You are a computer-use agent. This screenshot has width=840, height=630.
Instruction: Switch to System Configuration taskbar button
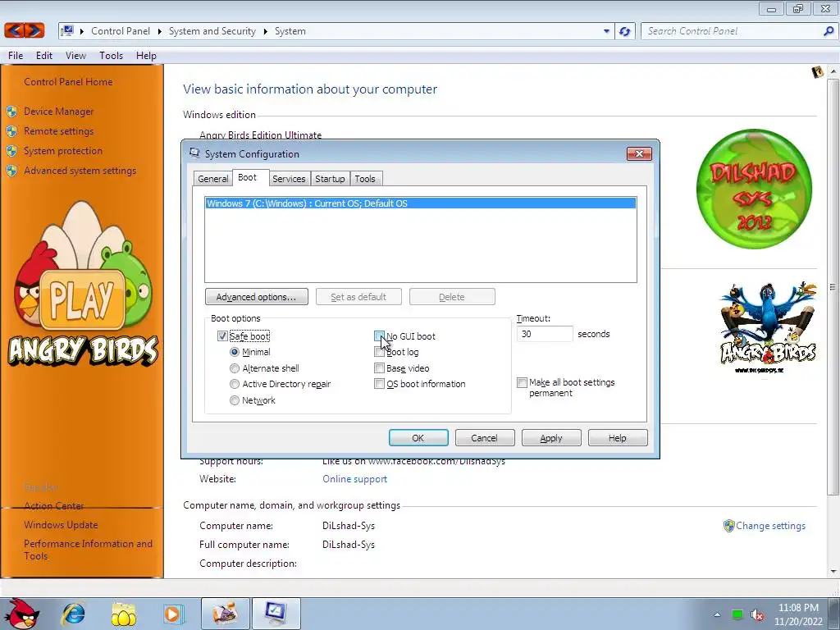276,614
